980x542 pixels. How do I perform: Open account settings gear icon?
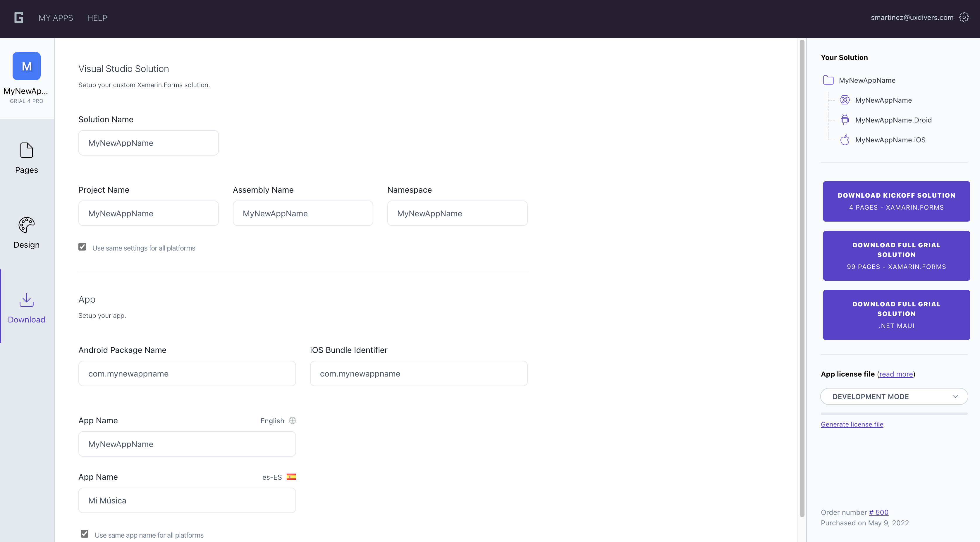point(964,18)
